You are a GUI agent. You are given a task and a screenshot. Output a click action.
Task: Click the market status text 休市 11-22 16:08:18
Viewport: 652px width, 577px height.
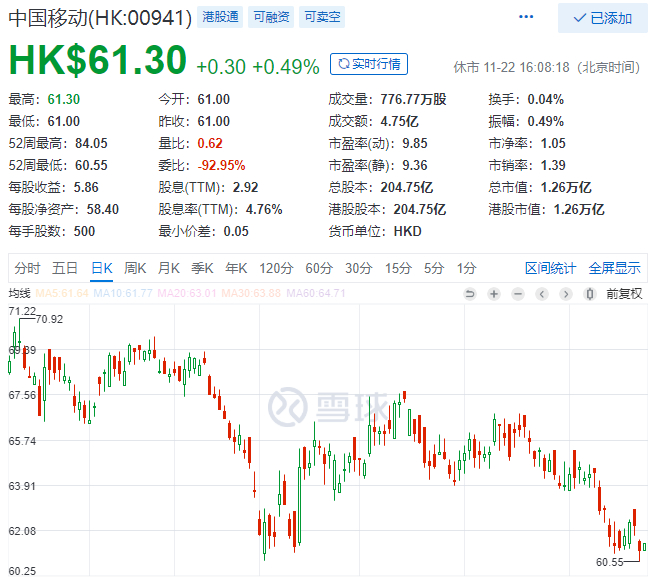pos(511,67)
